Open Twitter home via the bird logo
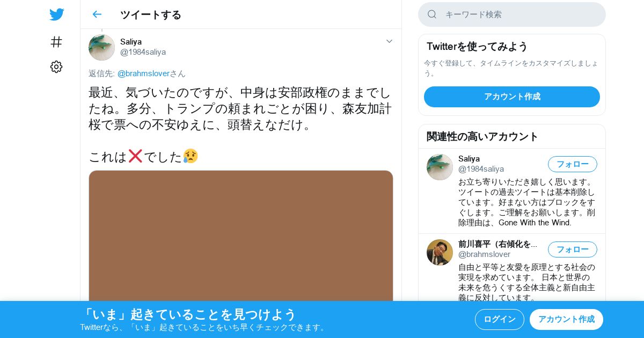This screenshot has width=644, height=338. 56,14
